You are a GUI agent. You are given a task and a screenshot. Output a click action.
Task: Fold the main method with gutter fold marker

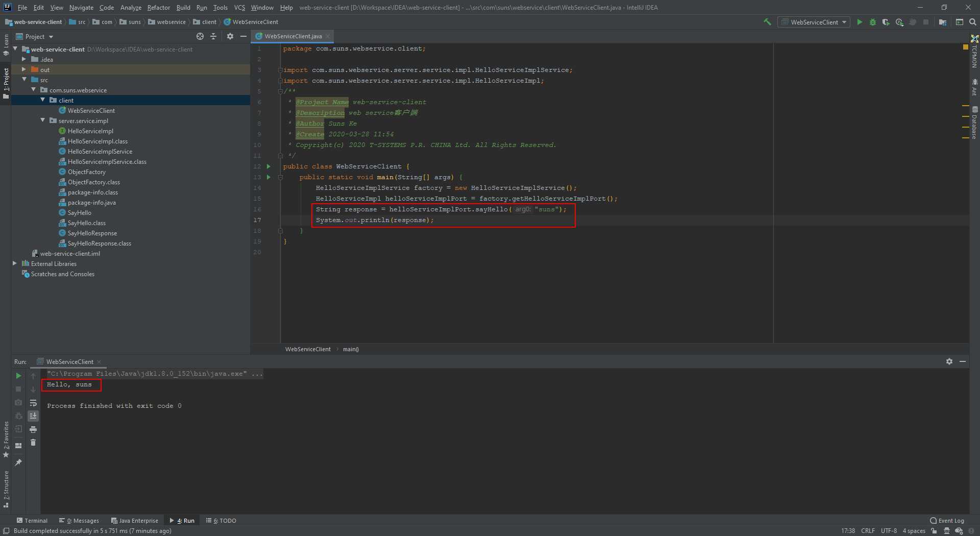[x=280, y=177]
